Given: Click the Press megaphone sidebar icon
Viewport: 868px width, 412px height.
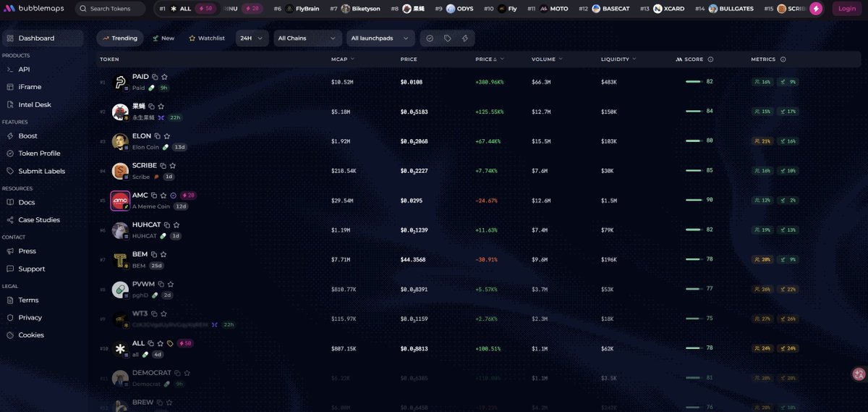Looking at the screenshot, I should coord(10,251).
